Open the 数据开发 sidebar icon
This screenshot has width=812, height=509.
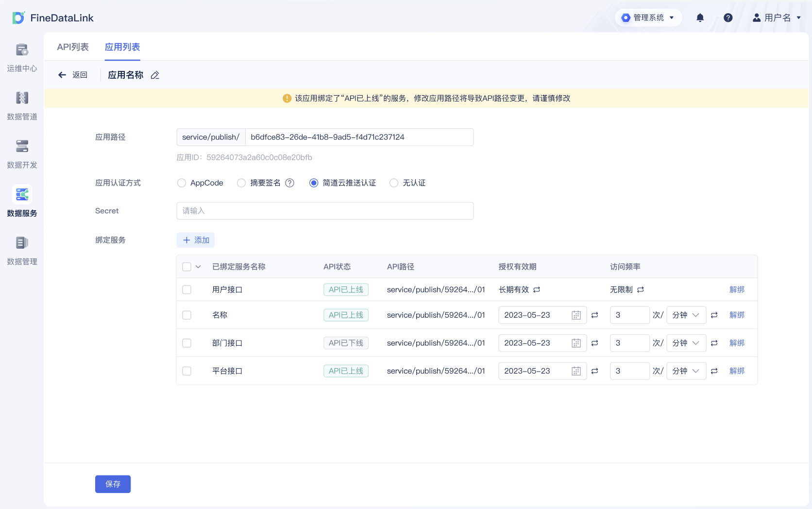click(x=22, y=146)
